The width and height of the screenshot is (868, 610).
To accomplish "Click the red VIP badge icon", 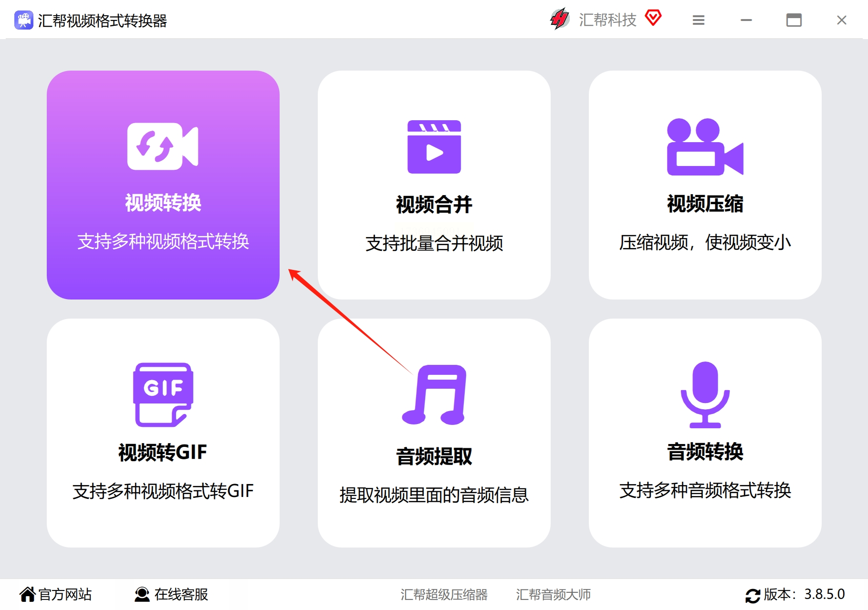I will (x=653, y=18).
